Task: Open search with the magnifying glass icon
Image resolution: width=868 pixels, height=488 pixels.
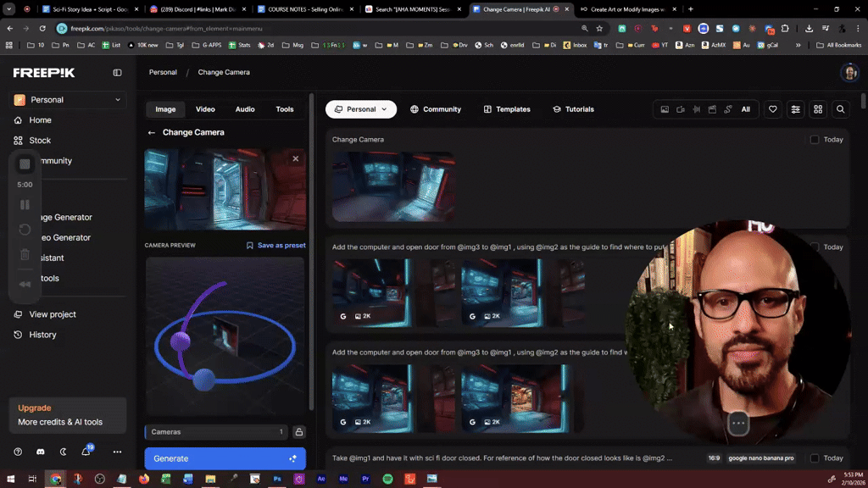Action: (840, 109)
